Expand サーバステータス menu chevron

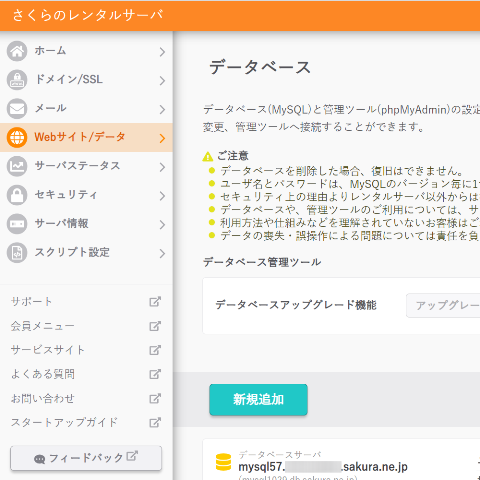pyautogui.click(x=162, y=167)
